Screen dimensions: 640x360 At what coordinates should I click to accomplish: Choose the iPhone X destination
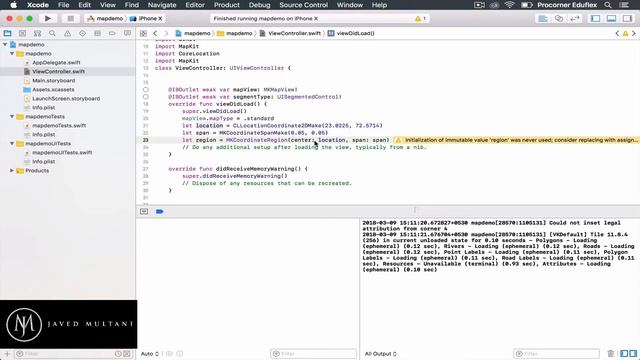pos(146,18)
